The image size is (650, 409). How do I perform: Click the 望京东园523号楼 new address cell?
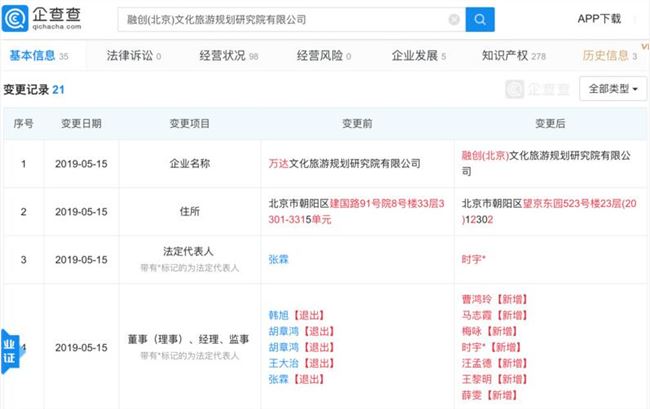pos(549,211)
